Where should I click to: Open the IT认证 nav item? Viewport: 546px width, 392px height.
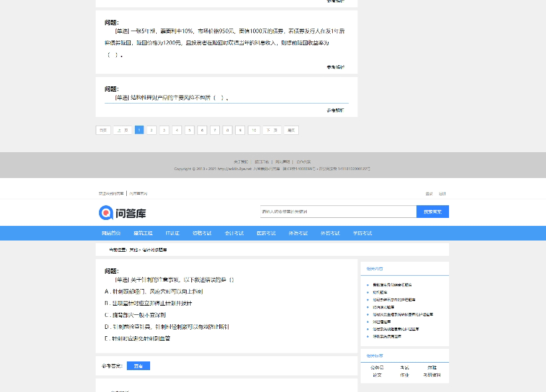[172, 233]
